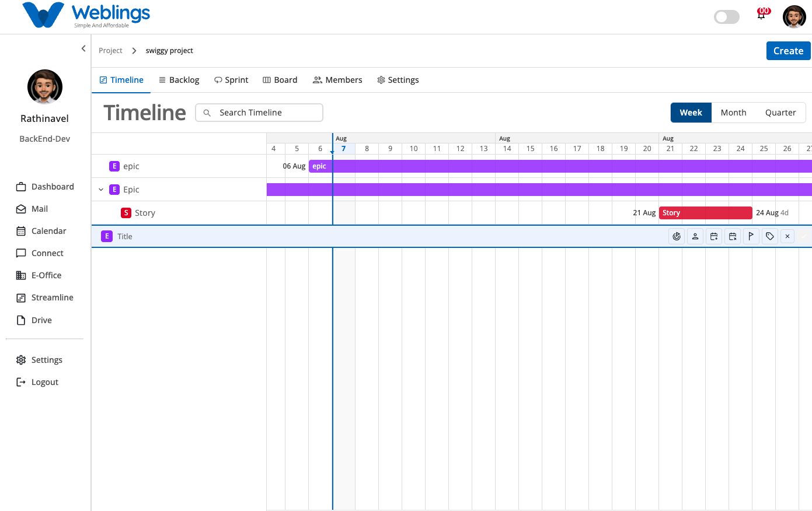Click the lowercase epic row in the list
Image resolution: width=812 pixels, height=511 pixels.
179,166
